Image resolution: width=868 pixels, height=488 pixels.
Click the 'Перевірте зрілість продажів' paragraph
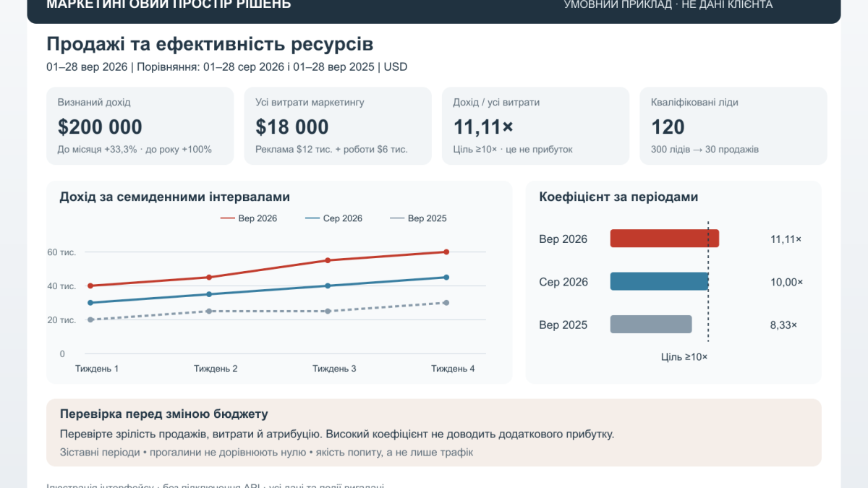click(337, 435)
